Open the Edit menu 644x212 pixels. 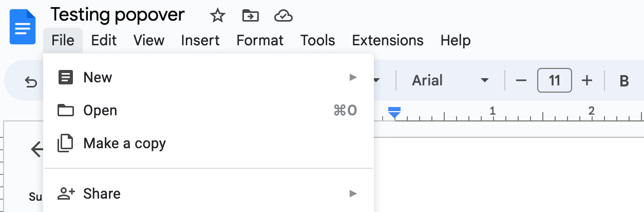[104, 40]
